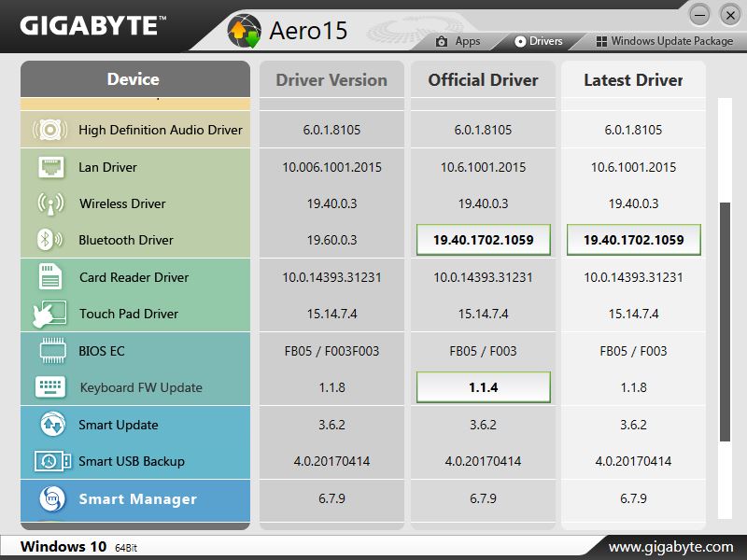
Task: Select the BIOS EC label
Action: click(x=102, y=352)
